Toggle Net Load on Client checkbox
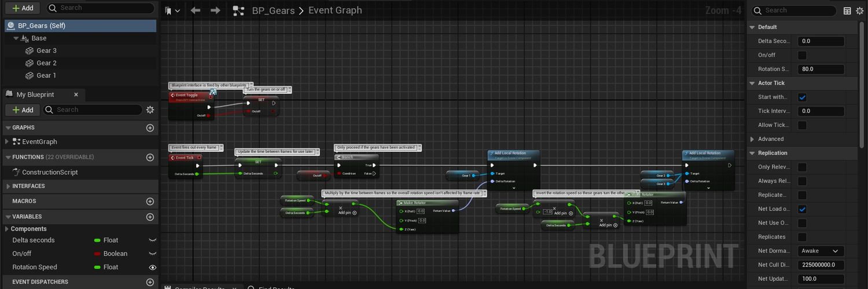 coord(802,209)
